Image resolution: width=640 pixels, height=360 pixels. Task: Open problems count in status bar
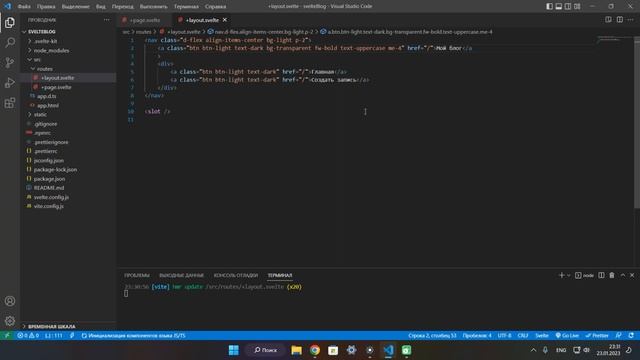(28, 336)
